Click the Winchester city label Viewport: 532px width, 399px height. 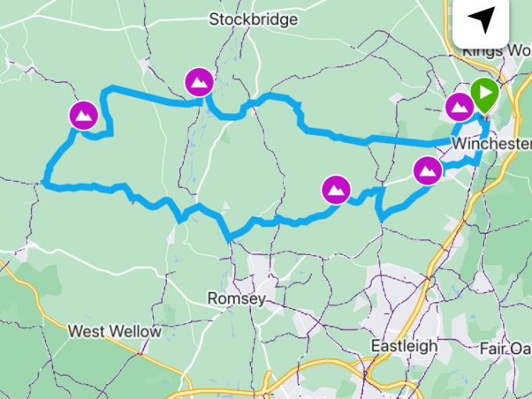(492, 143)
